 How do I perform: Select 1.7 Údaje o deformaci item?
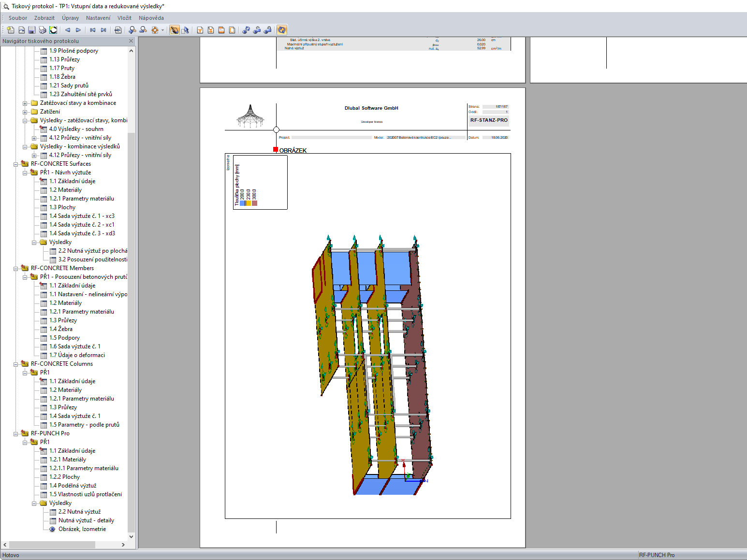77,355
